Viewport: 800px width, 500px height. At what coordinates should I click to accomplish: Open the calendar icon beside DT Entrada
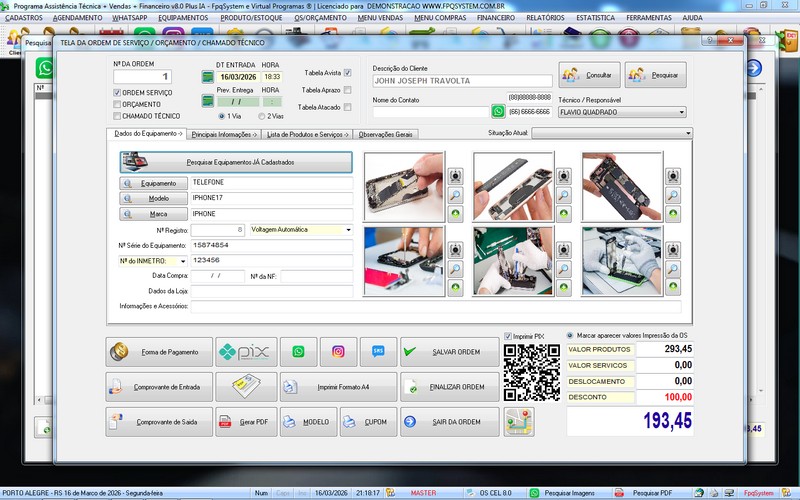(x=208, y=76)
